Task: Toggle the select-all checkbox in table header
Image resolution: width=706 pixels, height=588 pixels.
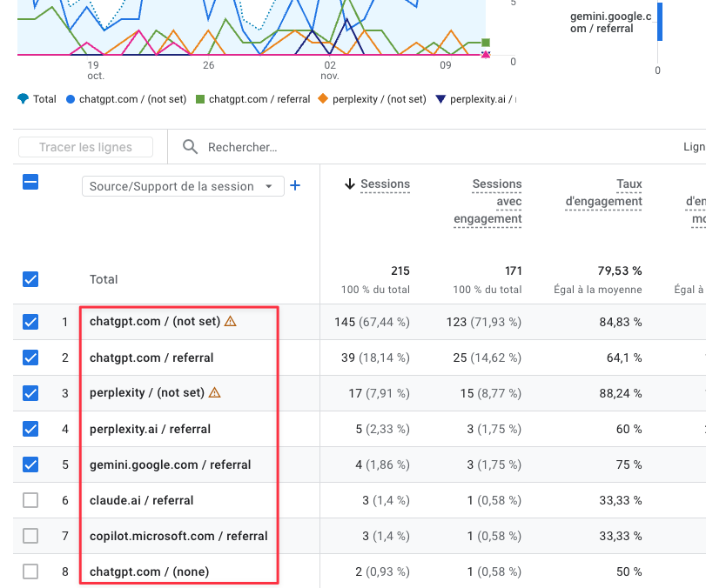Action: click(30, 183)
